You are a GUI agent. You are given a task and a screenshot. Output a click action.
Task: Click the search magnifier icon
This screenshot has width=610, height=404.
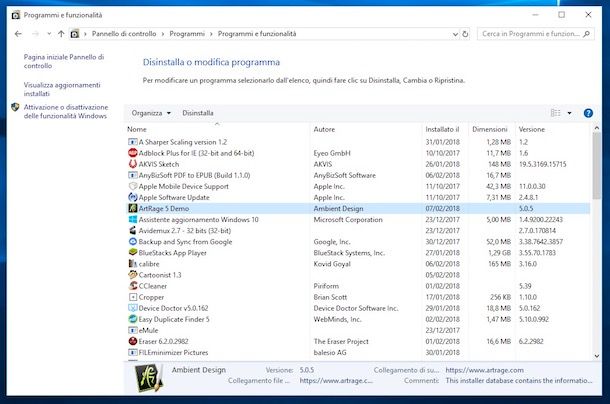coord(586,34)
